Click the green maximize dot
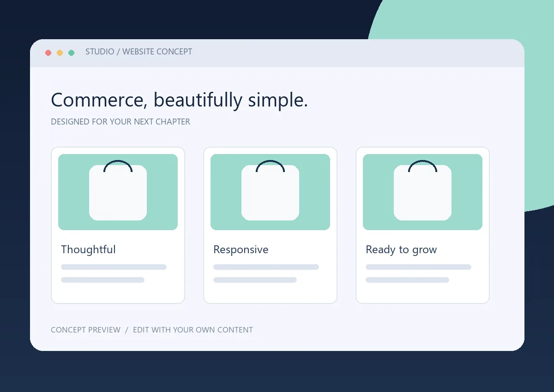The height and width of the screenshot is (392, 554). [71, 53]
